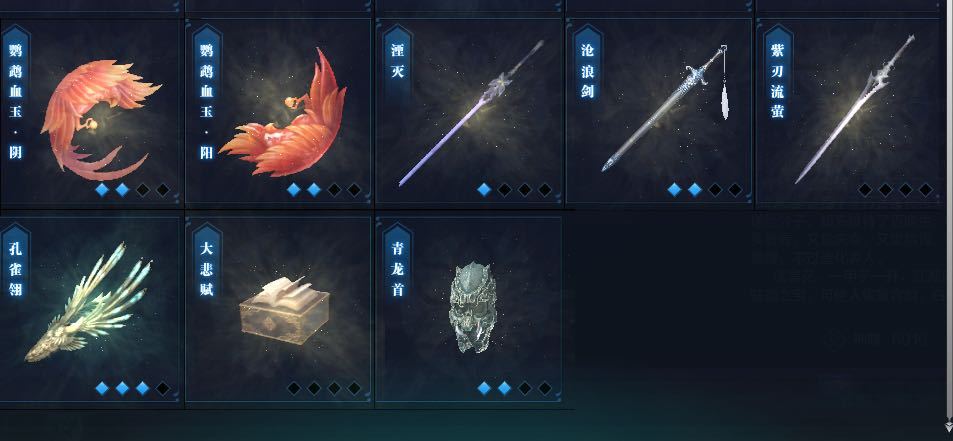The image size is (953, 441).
Task: Click the rating diamonds under 沧浪剑
Action: pos(704,190)
